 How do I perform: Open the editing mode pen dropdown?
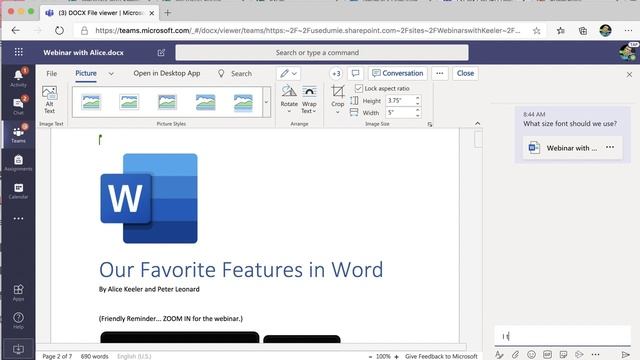point(289,73)
